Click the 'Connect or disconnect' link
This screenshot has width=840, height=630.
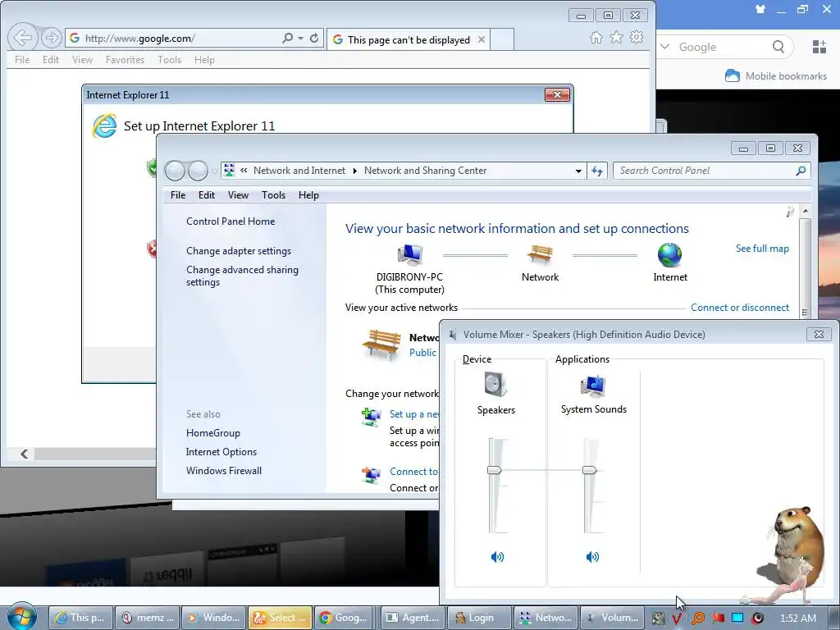tap(739, 308)
